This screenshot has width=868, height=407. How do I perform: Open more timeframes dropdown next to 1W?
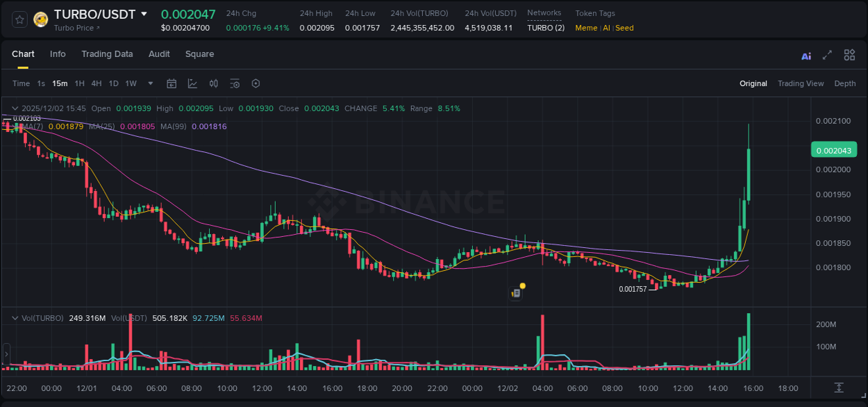(x=149, y=83)
